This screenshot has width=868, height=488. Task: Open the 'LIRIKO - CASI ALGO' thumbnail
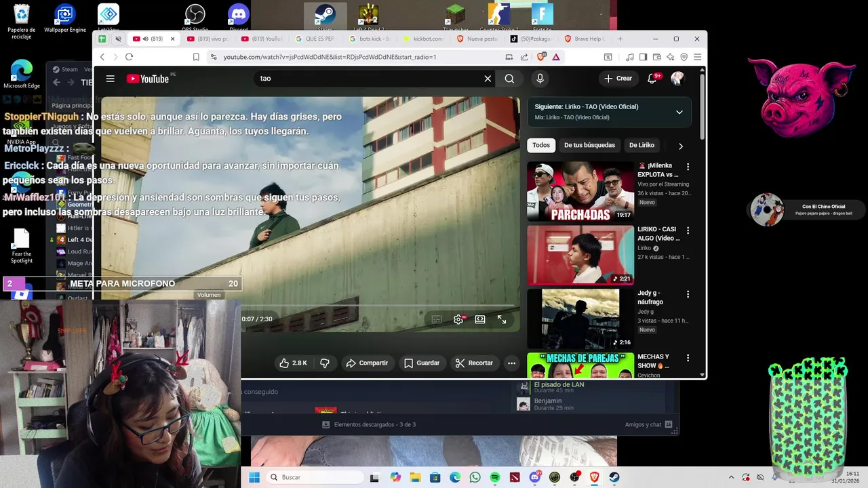(x=580, y=255)
